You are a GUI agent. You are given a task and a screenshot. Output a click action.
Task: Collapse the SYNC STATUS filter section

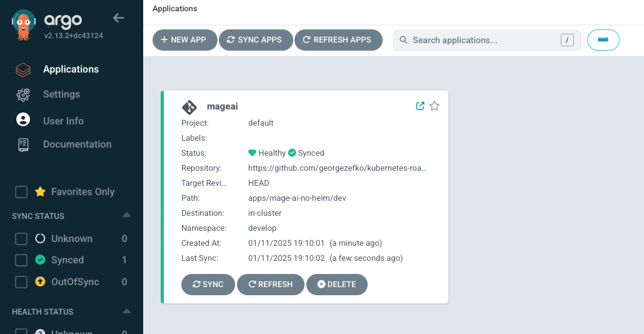coord(126,215)
